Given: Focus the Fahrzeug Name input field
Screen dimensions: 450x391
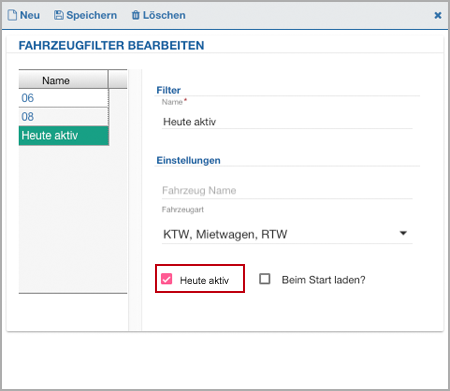Looking at the screenshot, I should click(x=287, y=190).
